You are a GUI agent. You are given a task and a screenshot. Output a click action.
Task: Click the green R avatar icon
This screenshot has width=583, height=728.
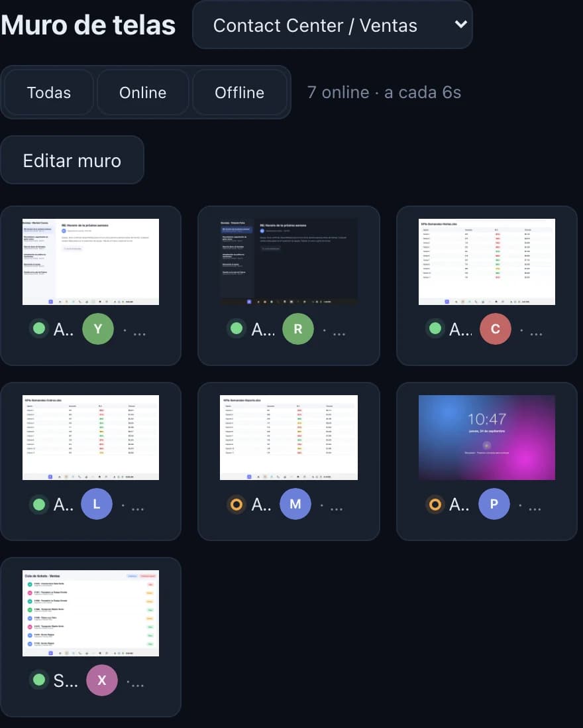tap(297, 329)
